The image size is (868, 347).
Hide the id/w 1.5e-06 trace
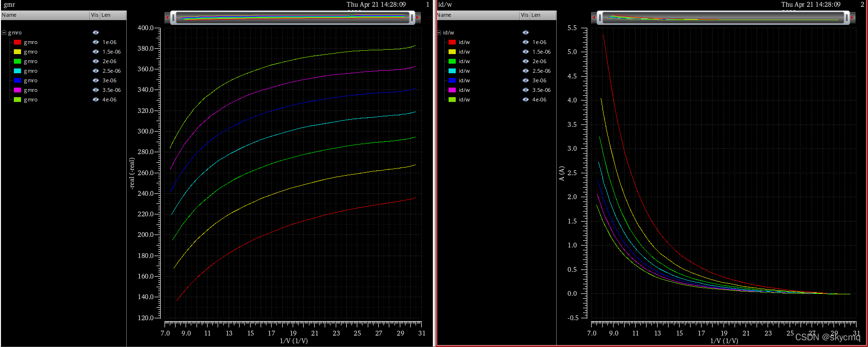[526, 52]
